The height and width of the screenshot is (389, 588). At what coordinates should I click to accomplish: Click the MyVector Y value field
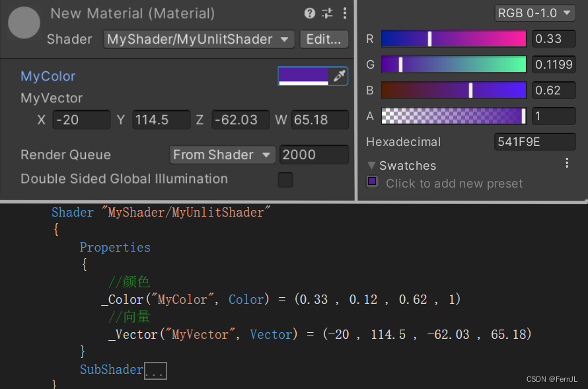point(161,120)
